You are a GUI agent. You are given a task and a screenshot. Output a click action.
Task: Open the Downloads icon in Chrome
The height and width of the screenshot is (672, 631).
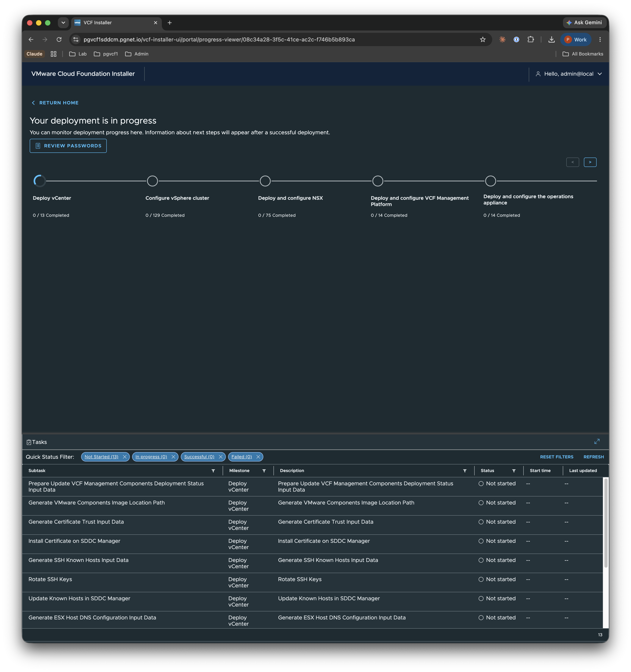pyautogui.click(x=551, y=39)
